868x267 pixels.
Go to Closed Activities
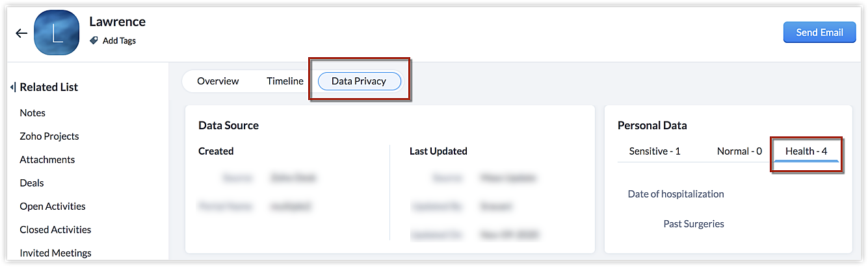[55, 230]
